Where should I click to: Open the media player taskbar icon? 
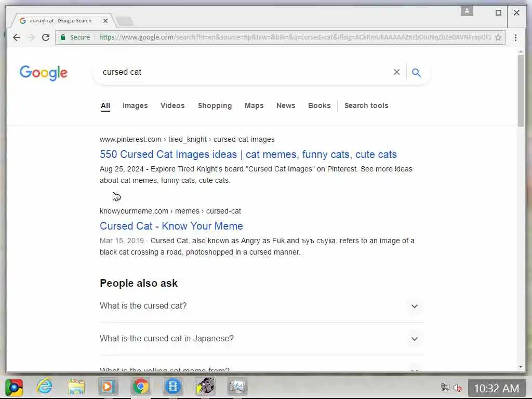[108, 387]
